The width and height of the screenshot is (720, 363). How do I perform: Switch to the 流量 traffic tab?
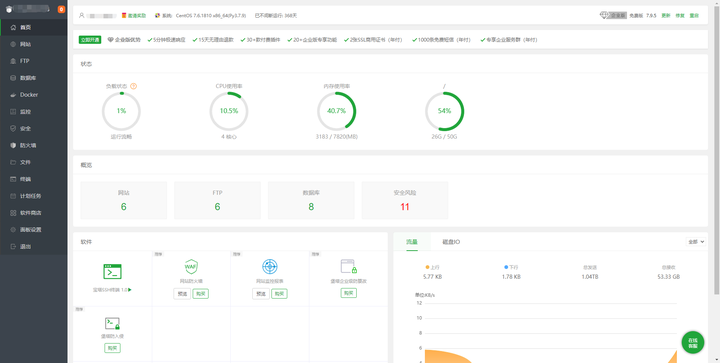coord(412,241)
